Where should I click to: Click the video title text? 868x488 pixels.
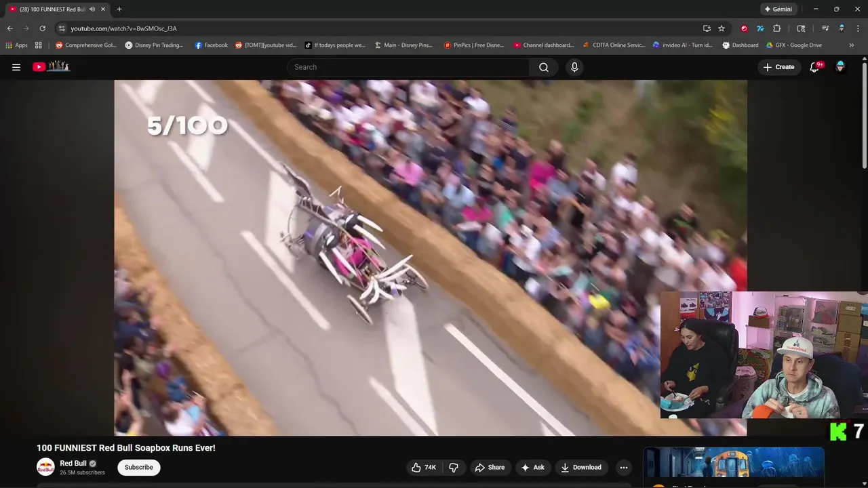(126, 448)
